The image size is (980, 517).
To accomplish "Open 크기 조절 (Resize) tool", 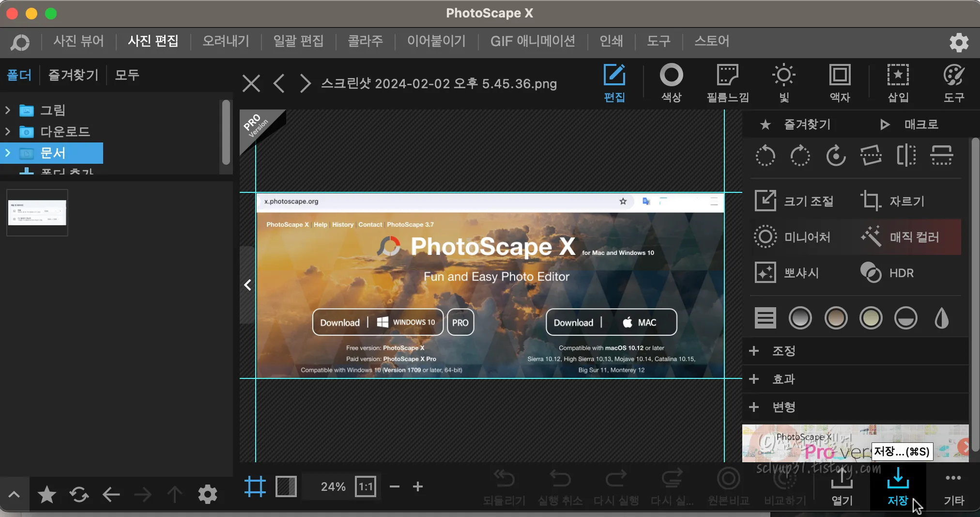I will pyautogui.click(x=795, y=201).
